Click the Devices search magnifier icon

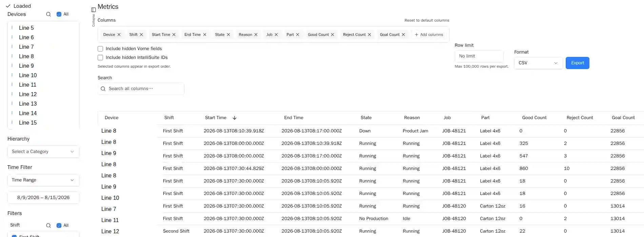point(48,14)
